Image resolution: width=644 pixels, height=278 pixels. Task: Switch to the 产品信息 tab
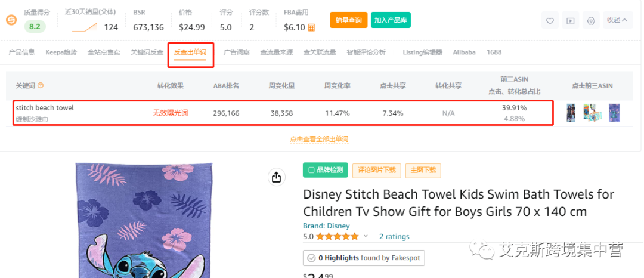[x=22, y=52]
